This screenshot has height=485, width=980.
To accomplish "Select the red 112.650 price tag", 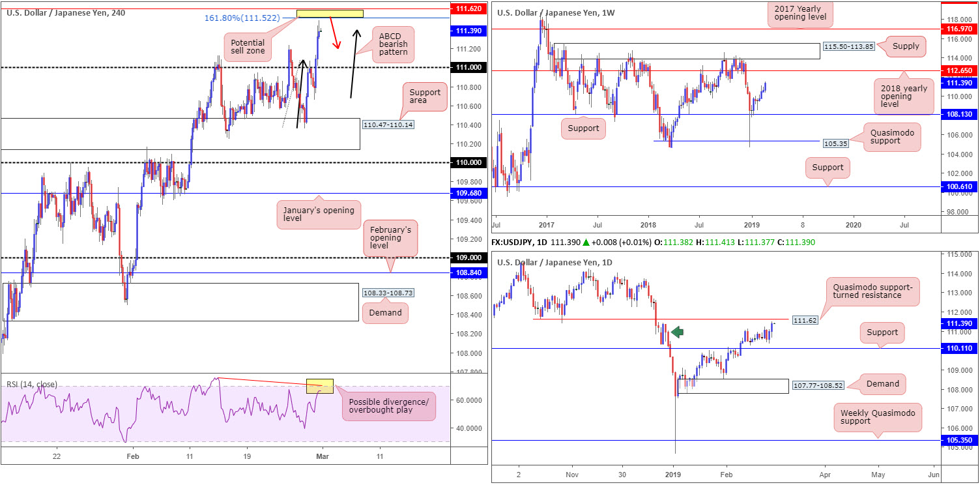I will point(960,70).
